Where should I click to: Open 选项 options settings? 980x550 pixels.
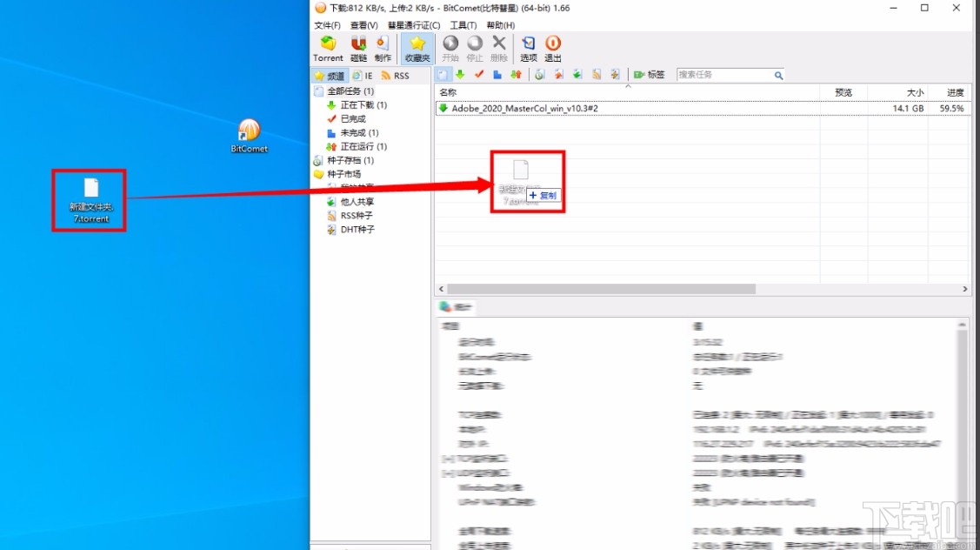(x=529, y=49)
